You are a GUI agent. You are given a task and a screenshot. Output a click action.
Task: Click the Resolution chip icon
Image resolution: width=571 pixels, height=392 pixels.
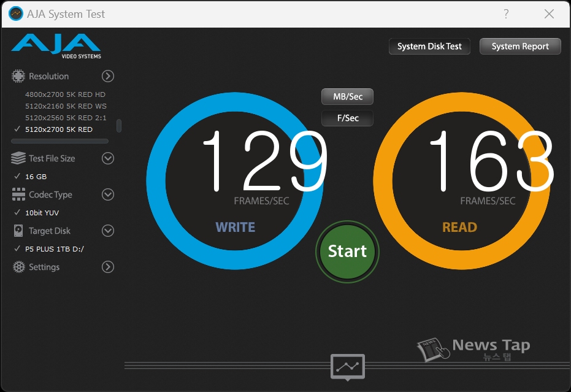[x=18, y=76]
